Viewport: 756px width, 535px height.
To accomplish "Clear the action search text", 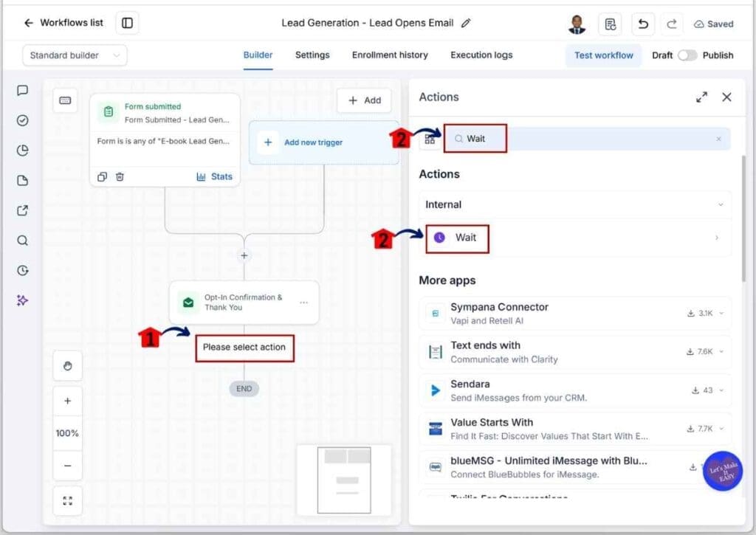I will click(718, 139).
